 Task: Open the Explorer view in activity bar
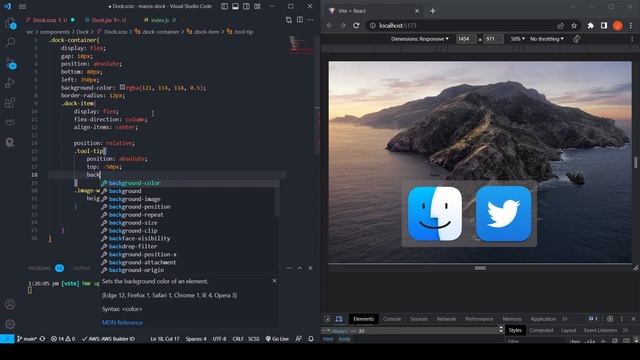pyautogui.click(x=10, y=23)
